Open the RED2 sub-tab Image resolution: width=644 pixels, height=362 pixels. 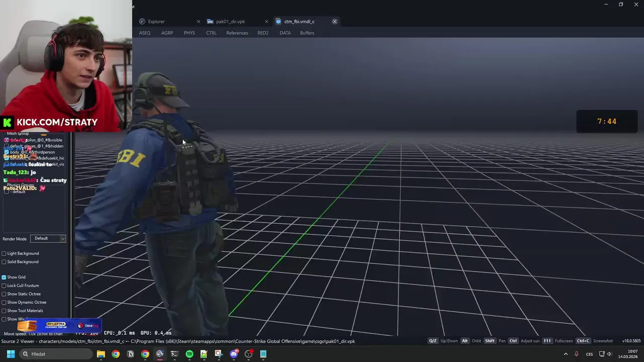(x=263, y=33)
